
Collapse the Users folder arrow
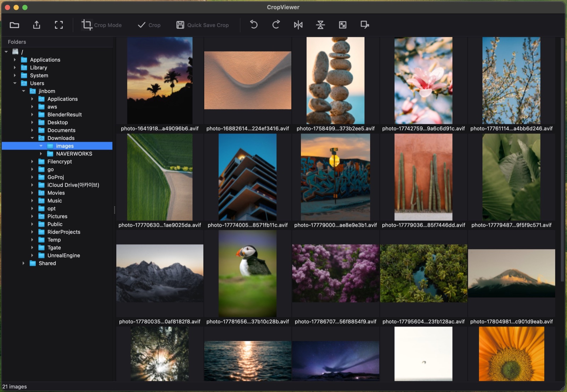15,83
